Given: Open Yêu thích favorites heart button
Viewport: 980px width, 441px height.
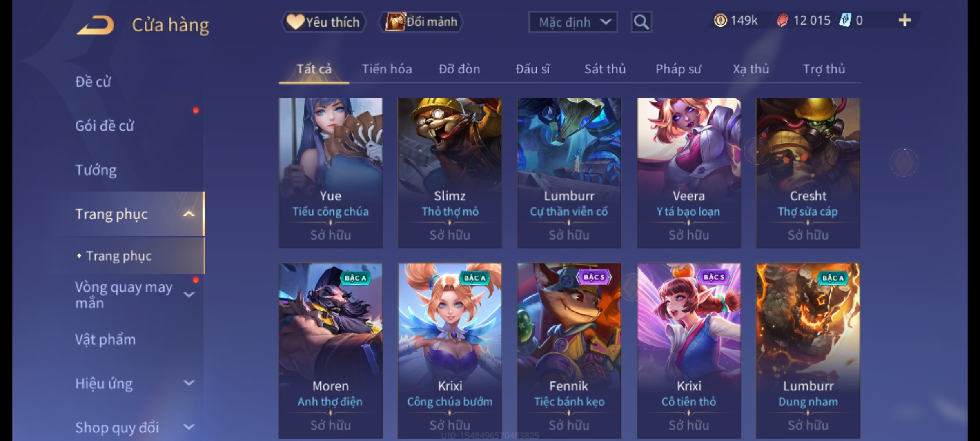Looking at the screenshot, I should (323, 22).
